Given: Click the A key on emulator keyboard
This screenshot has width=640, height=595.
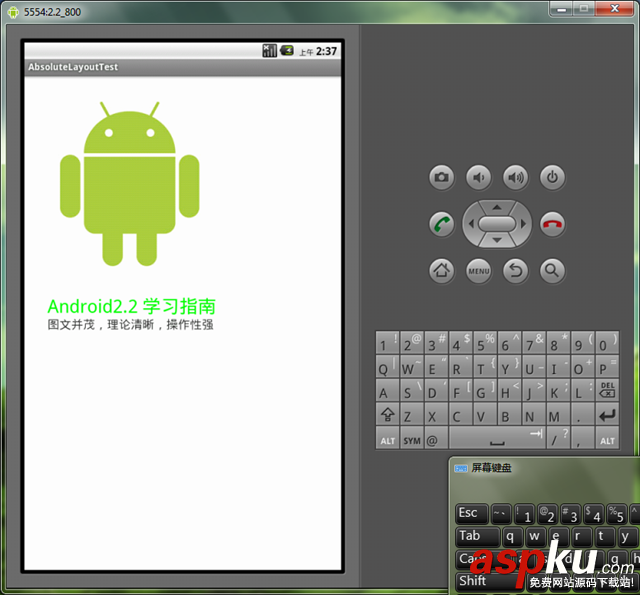Looking at the screenshot, I should pyautogui.click(x=387, y=390).
